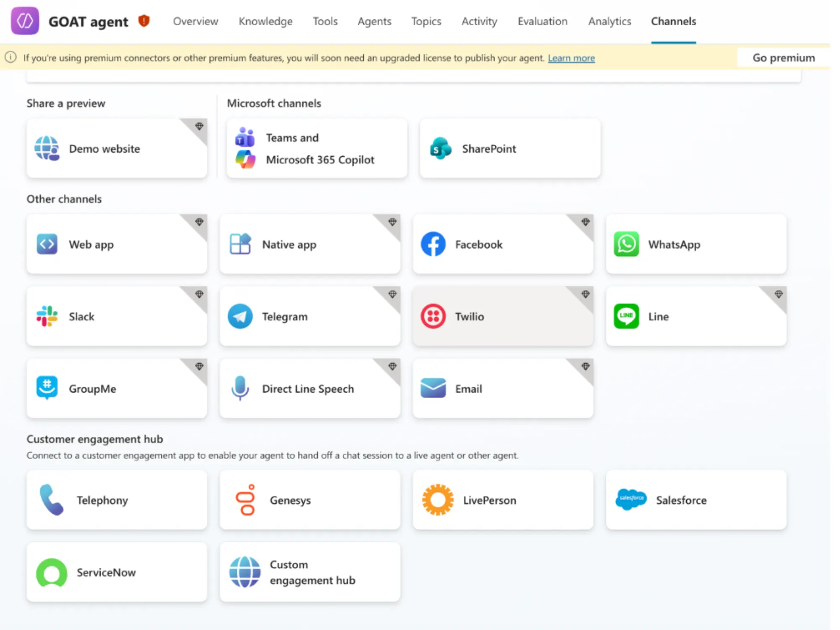840x630 pixels.
Task: Go to the Evaluation tab
Action: coord(542,21)
